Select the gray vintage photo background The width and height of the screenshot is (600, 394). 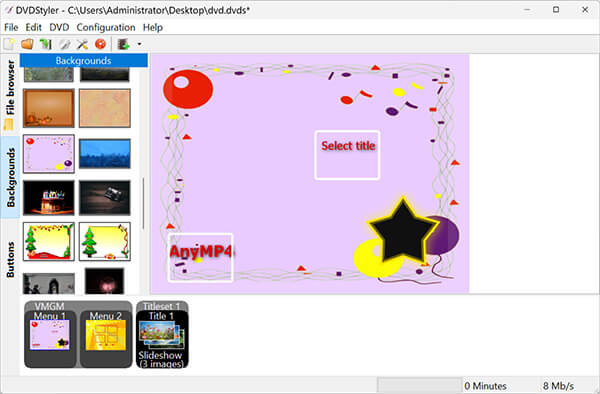tap(49, 283)
